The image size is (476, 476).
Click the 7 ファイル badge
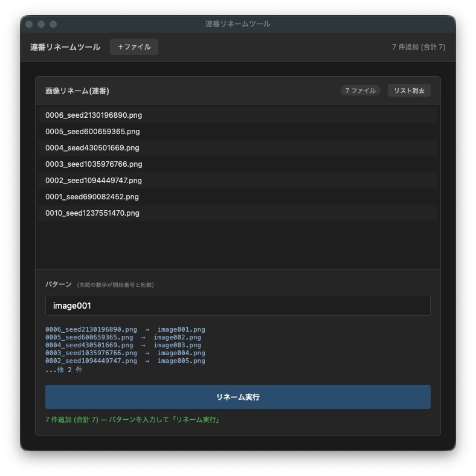tap(361, 91)
